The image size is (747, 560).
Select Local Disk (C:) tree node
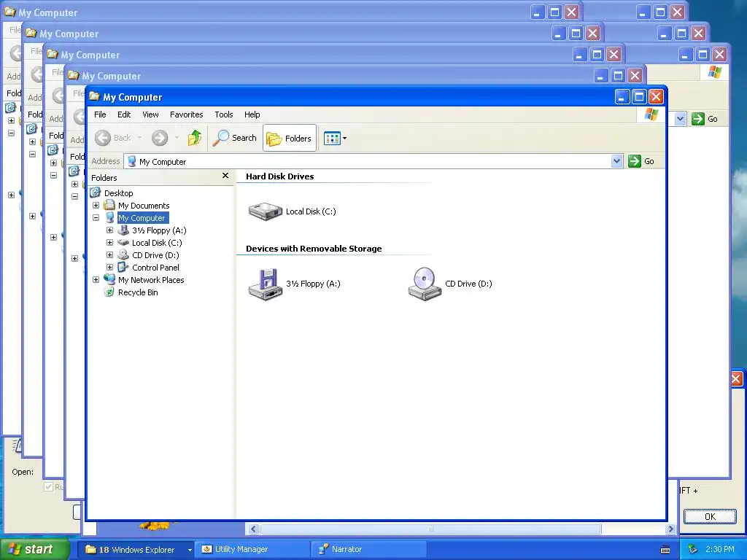[x=157, y=242]
